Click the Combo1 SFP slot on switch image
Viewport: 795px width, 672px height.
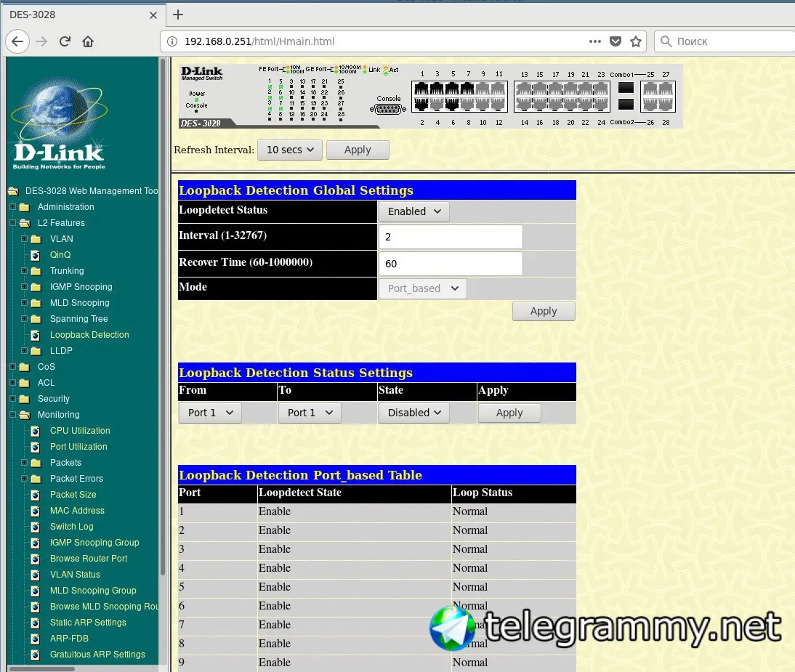pos(626,88)
